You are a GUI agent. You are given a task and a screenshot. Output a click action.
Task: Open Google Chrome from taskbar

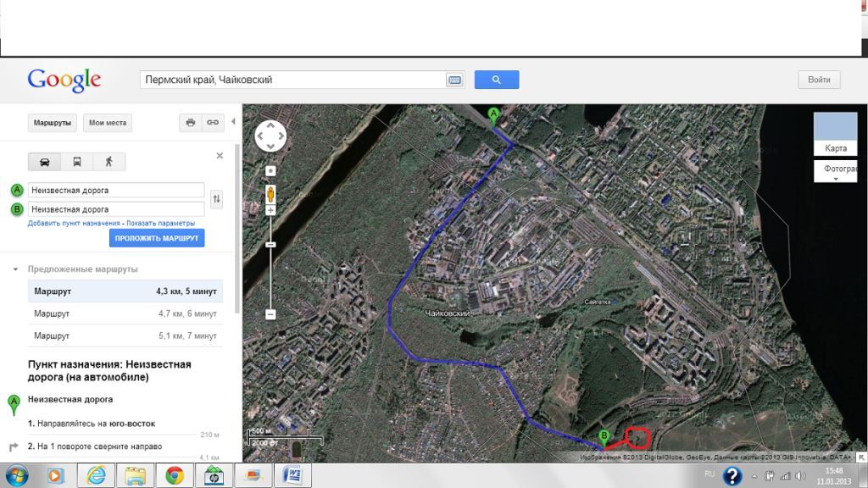pyautogui.click(x=174, y=475)
